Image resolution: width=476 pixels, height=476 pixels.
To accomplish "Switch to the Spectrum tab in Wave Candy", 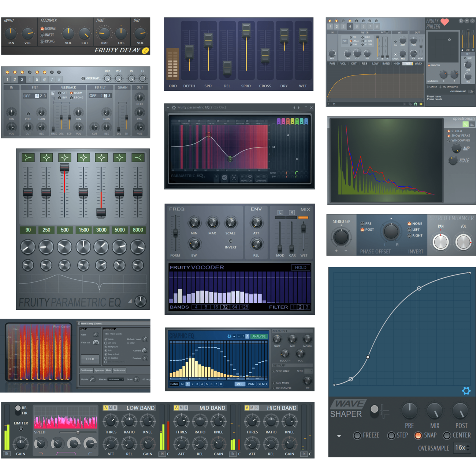I will coord(99,370).
